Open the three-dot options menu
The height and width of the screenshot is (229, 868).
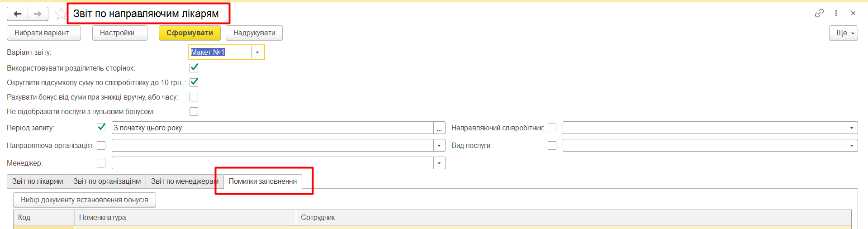pos(836,13)
